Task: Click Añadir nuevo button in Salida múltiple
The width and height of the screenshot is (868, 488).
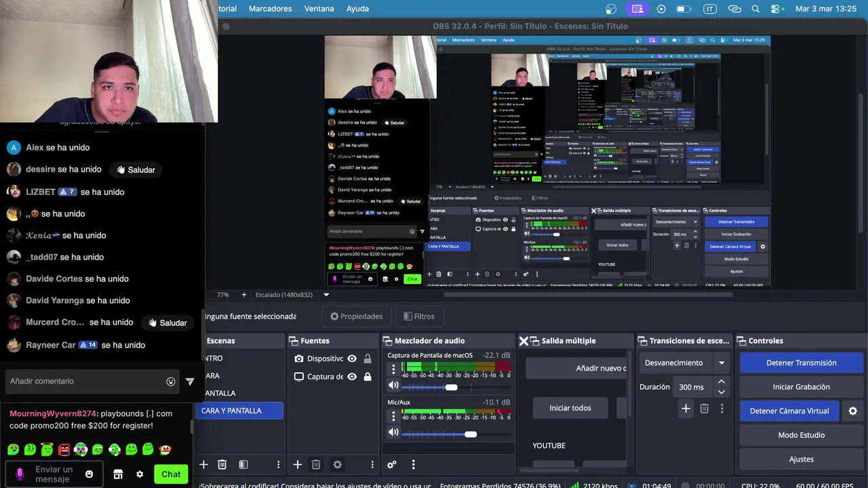Action: (577, 368)
